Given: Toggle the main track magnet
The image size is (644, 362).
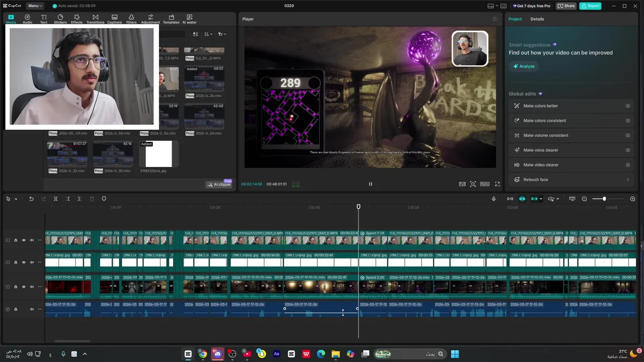Looking at the screenshot, I should pyautogui.click(x=510, y=199).
